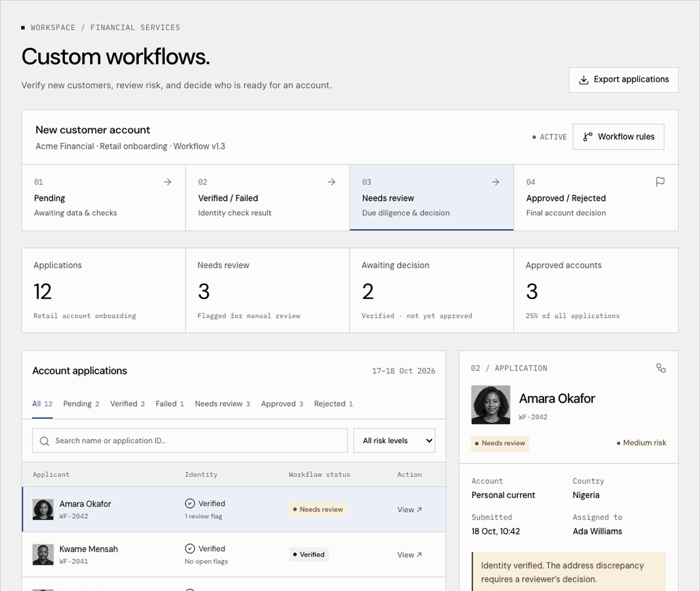Open Workflow rules

pyautogui.click(x=619, y=137)
